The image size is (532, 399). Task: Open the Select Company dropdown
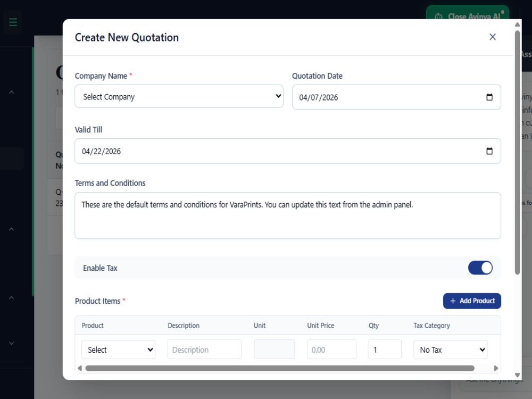click(179, 96)
